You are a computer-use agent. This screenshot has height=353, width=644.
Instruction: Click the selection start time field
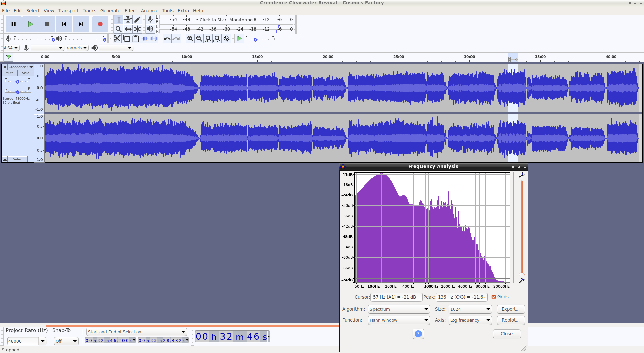click(110, 340)
